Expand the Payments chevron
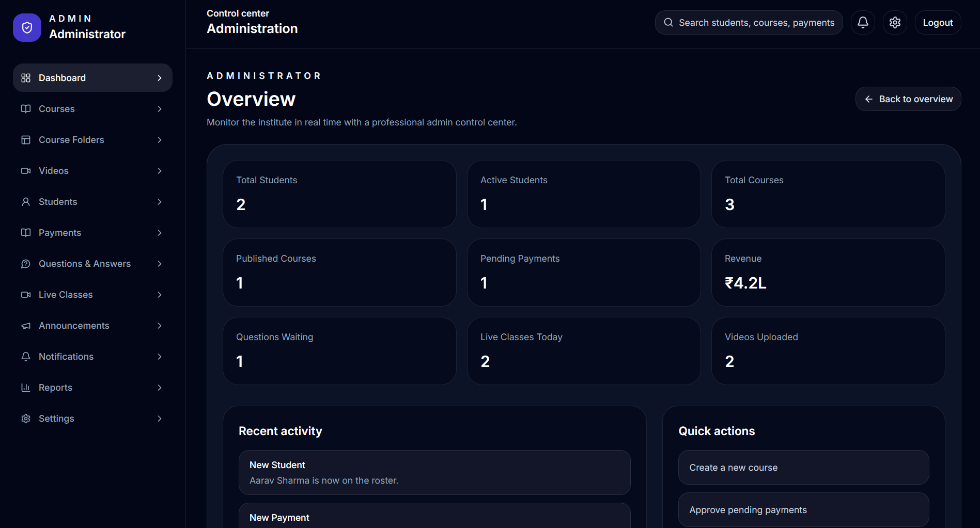 coord(160,233)
